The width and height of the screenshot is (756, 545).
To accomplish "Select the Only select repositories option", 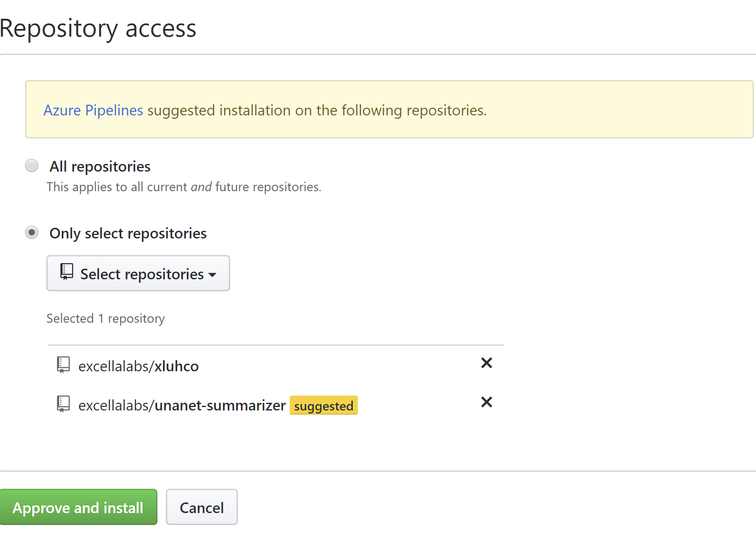I will pyautogui.click(x=31, y=232).
